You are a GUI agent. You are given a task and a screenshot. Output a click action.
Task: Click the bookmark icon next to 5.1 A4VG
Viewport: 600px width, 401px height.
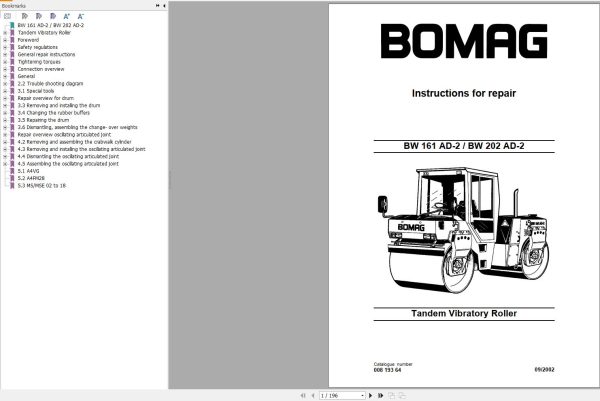(12, 171)
